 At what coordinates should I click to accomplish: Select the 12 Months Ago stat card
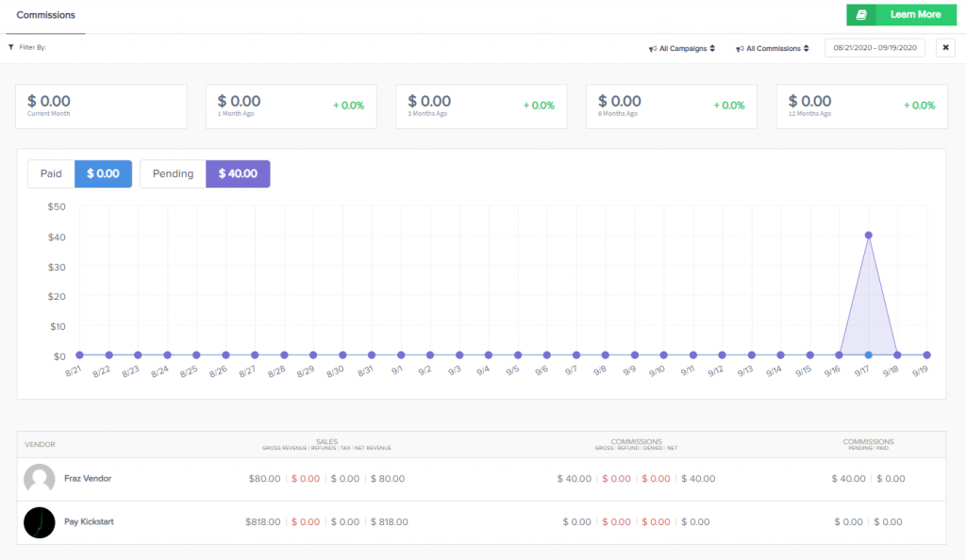tap(861, 106)
